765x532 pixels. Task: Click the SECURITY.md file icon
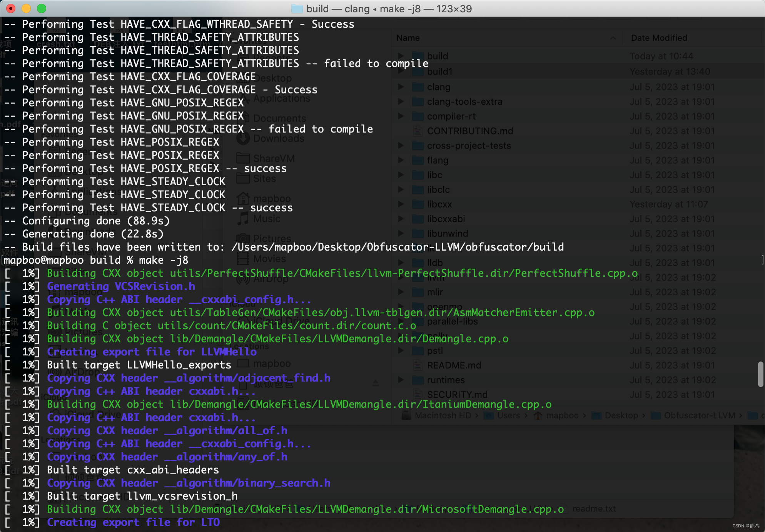(x=418, y=395)
